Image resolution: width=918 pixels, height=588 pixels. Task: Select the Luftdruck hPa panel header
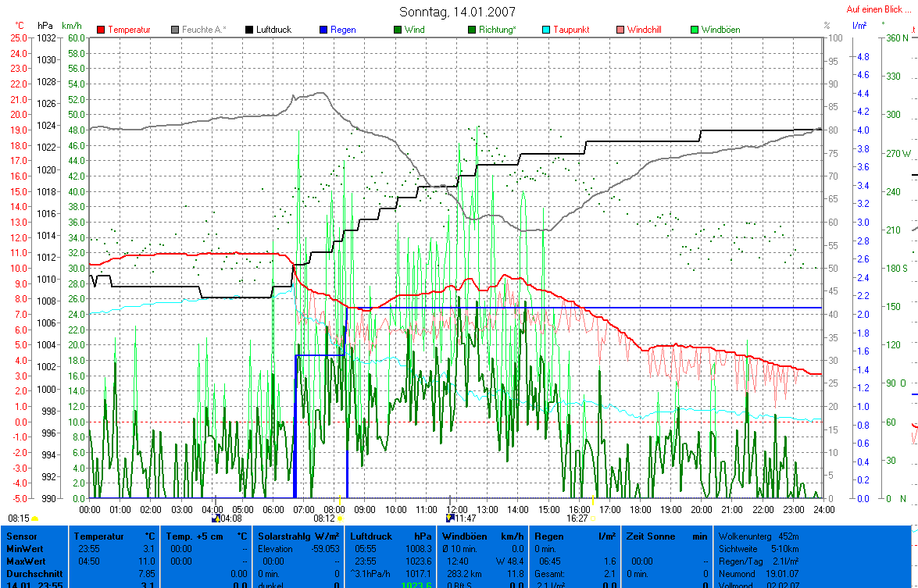pos(388,536)
